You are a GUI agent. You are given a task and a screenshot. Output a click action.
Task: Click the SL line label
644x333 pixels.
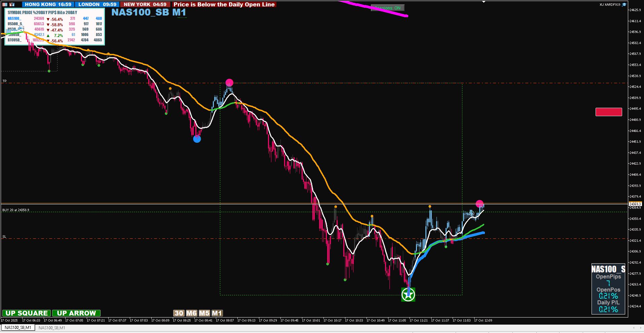(4, 237)
